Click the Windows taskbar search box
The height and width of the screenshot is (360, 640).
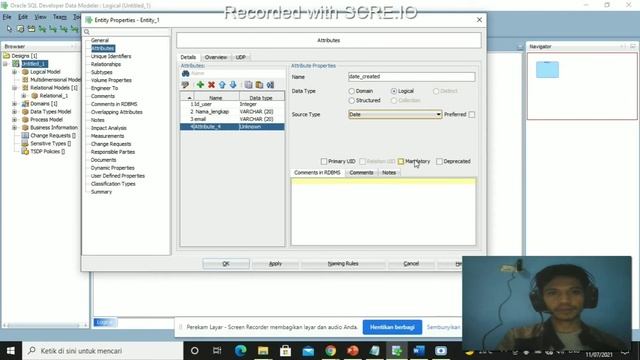(x=102, y=351)
